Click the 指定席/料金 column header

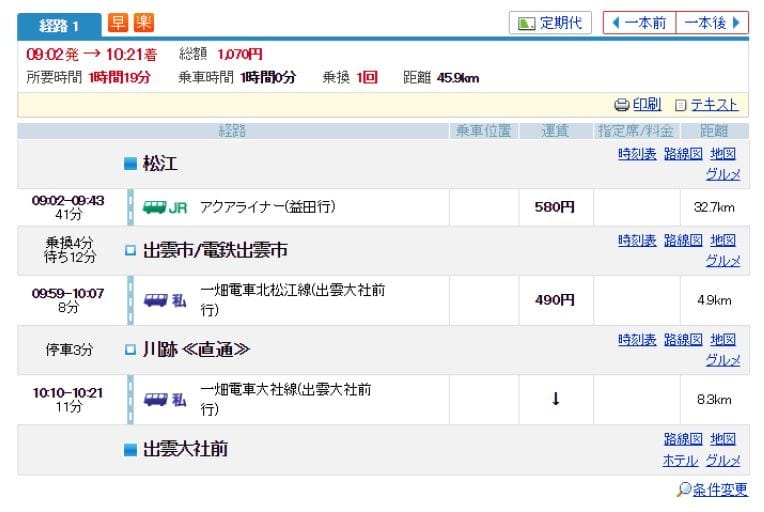pos(635,131)
